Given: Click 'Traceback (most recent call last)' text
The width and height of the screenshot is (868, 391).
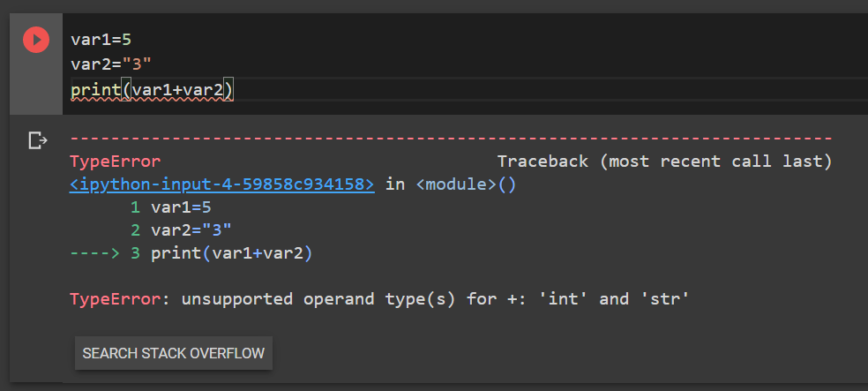Looking at the screenshot, I should click(x=664, y=162).
